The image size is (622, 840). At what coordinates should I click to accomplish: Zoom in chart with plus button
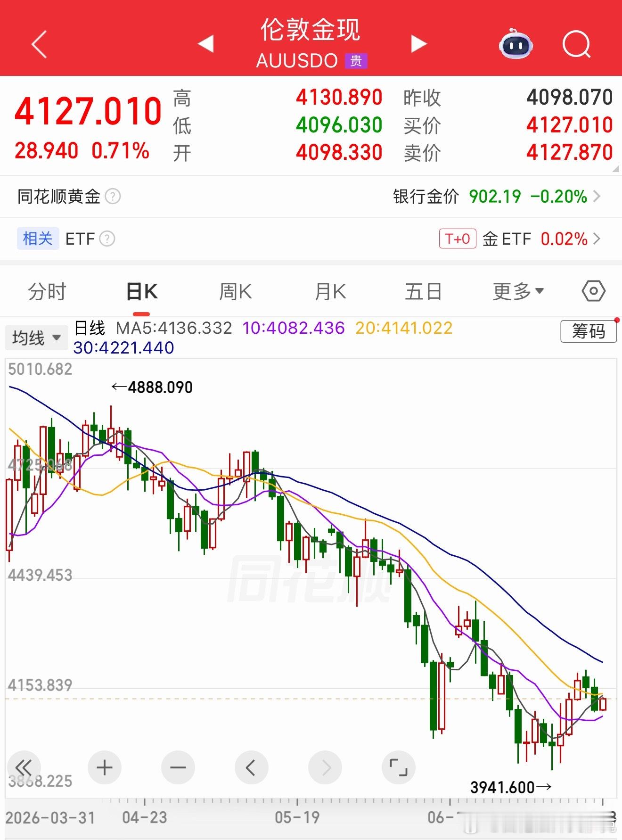pyautogui.click(x=104, y=767)
